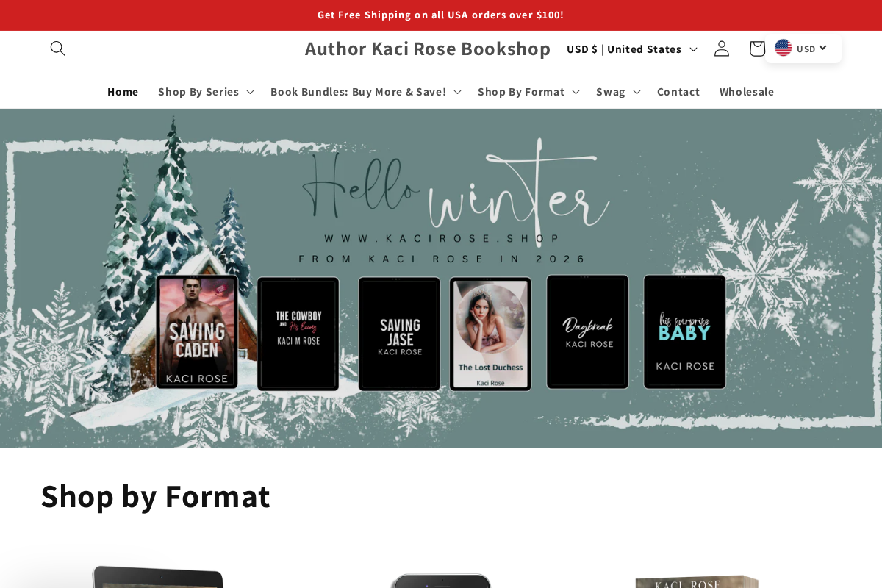
Task: Click the Saving Caden book cover
Action: (x=196, y=333)
